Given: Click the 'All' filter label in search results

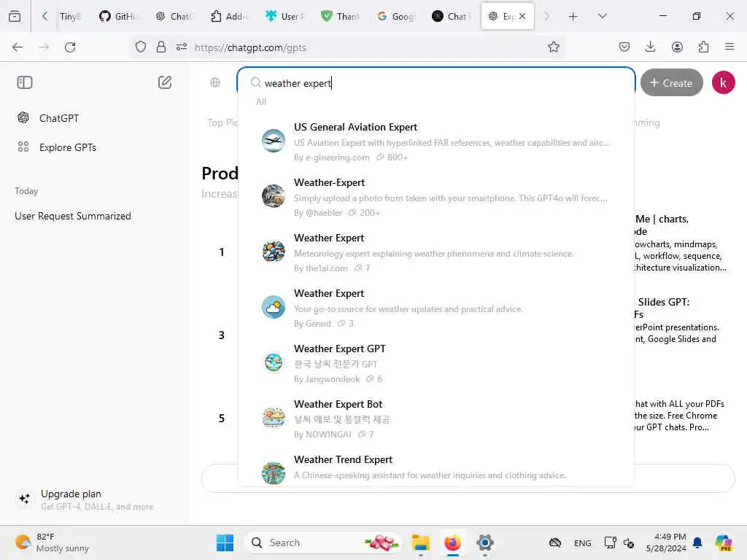Looking at the screenshot, I should (x=261, y=102).
